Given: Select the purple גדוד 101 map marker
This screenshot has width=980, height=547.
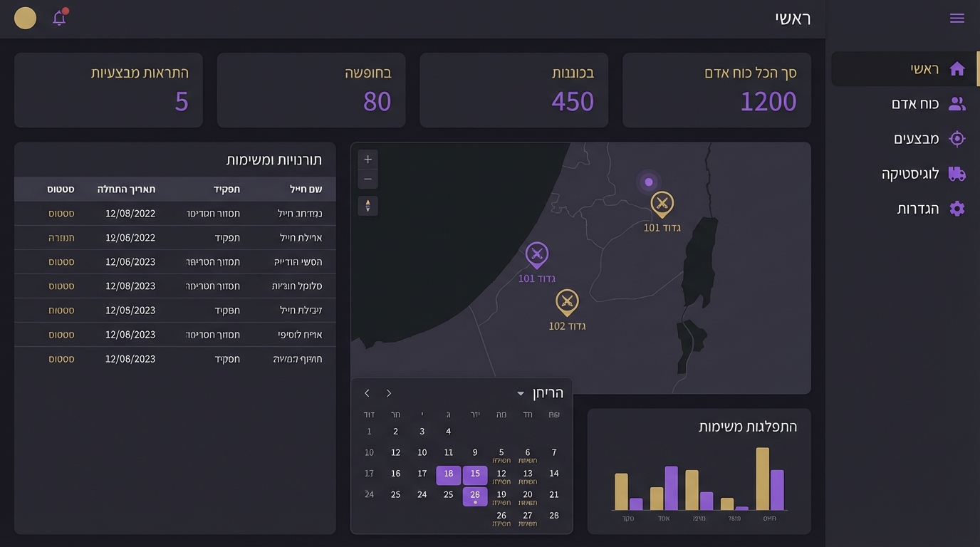Looking at the screenshot, I should click(x=536, y=255).
